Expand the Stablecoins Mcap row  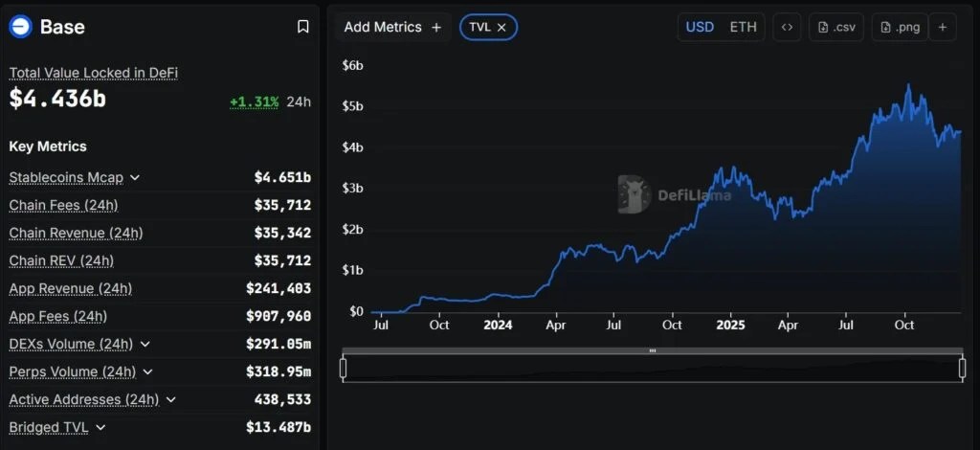(135, 177)
